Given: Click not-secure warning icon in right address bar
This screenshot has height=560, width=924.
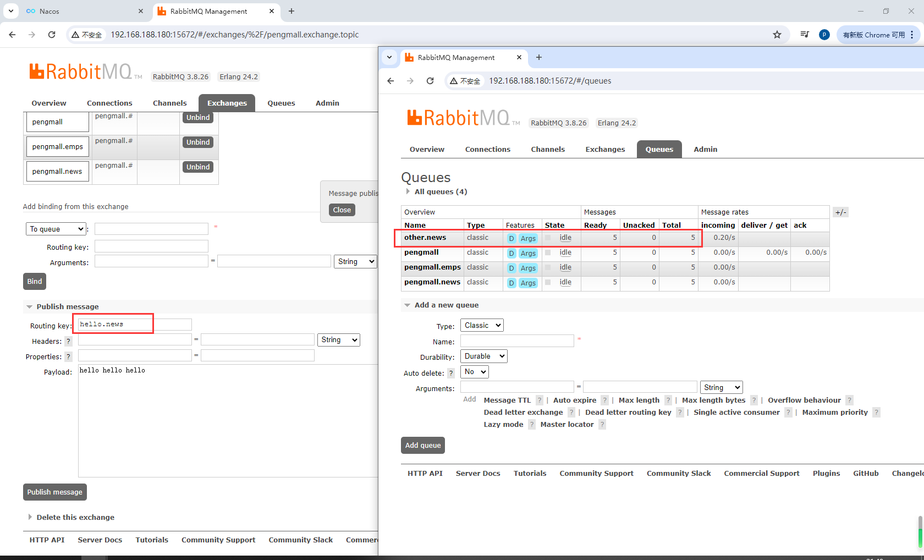Looking at the screenshot, I should pyautogui.click(x=454, y=81).
